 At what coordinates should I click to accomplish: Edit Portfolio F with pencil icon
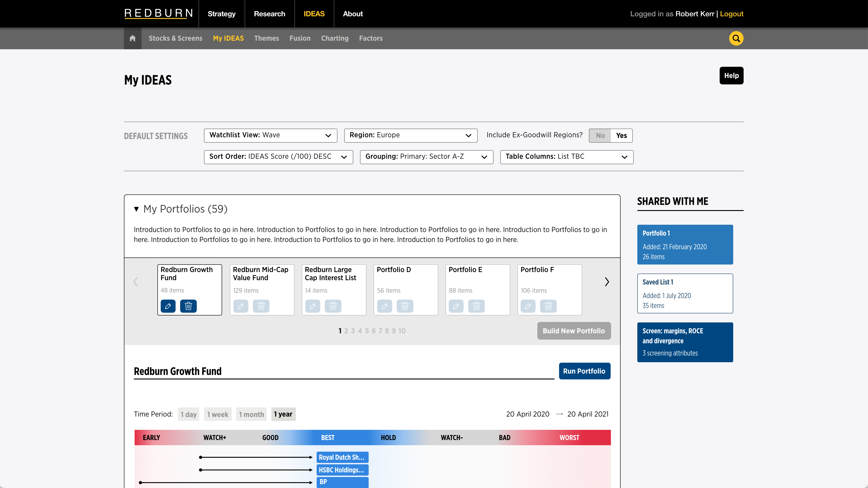click(528, 306)
